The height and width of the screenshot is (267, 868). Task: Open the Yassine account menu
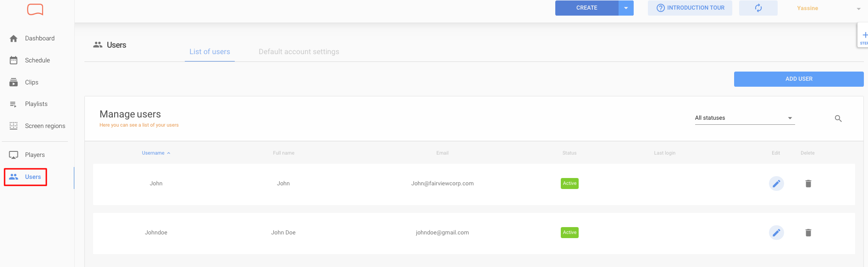tap(807, 8)
